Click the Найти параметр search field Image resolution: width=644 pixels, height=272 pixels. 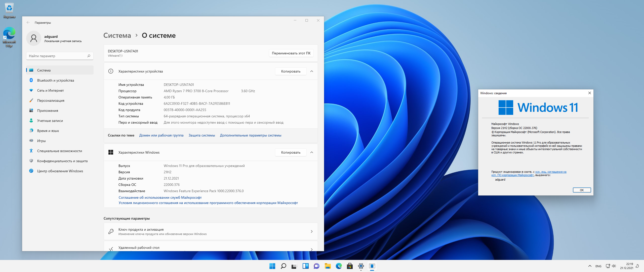click(57, 56)
